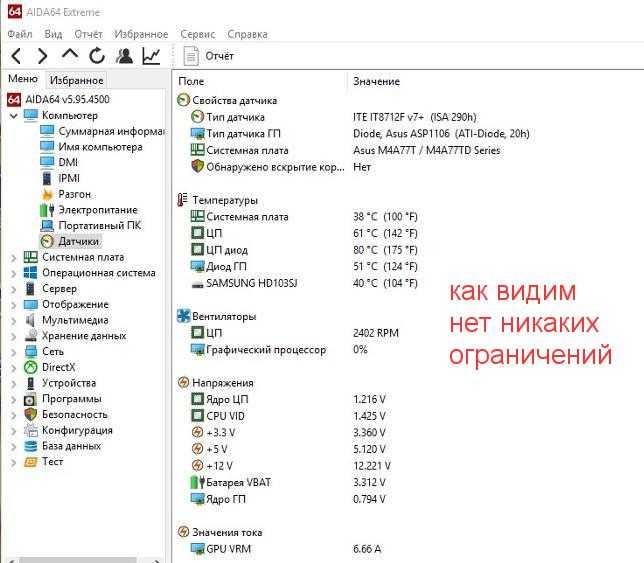Open the Файл menu
This screenshot has width=644, height=563.
(20, 34)
